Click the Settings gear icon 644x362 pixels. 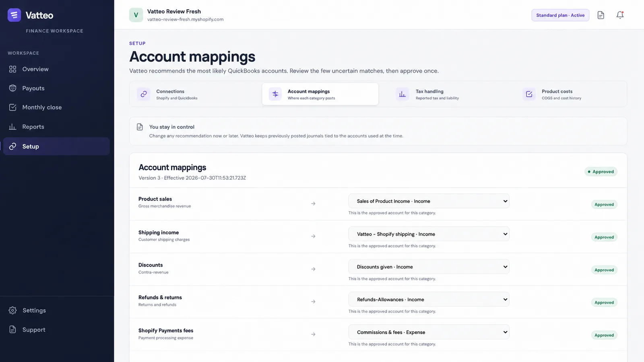[x=12, y=311]
